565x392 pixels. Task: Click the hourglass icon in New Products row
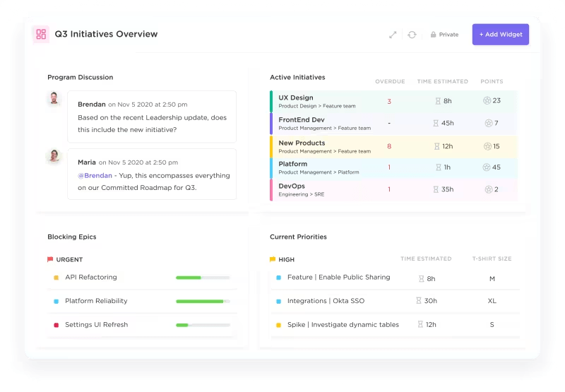click(436, 146)
